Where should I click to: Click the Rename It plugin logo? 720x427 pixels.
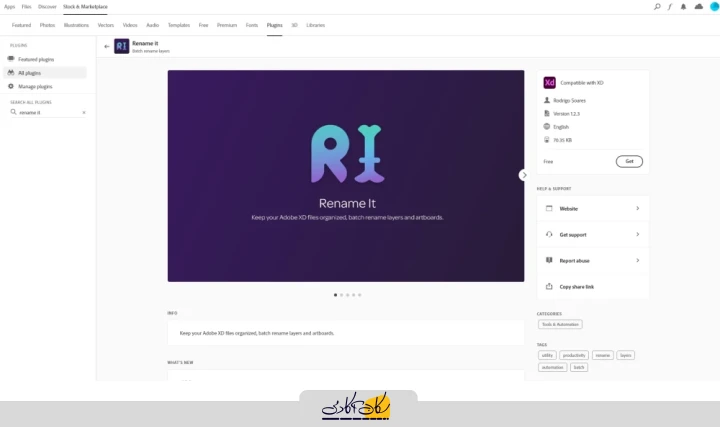[x=121, y=46]
